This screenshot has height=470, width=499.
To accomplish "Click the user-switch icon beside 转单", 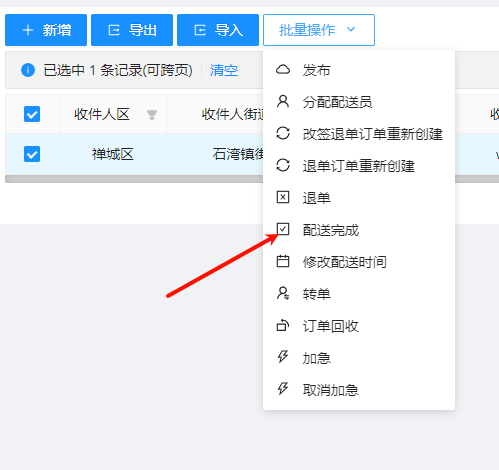I will point(283,293).
